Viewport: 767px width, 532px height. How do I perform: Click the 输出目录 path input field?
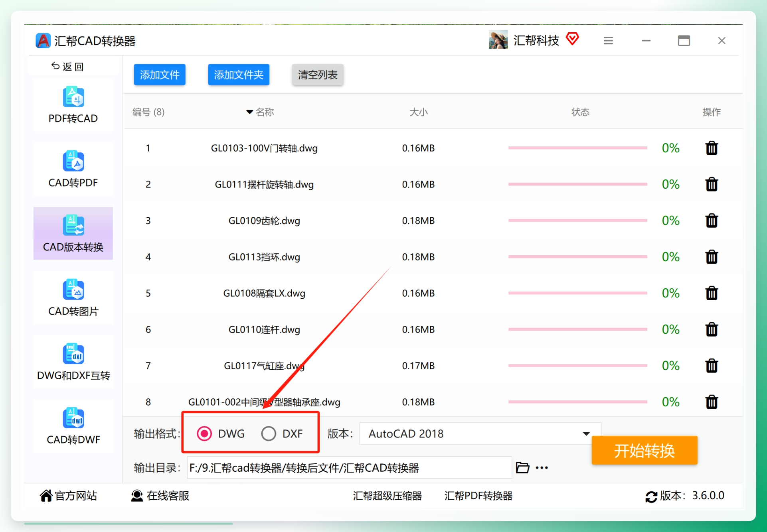pos(349,468)
